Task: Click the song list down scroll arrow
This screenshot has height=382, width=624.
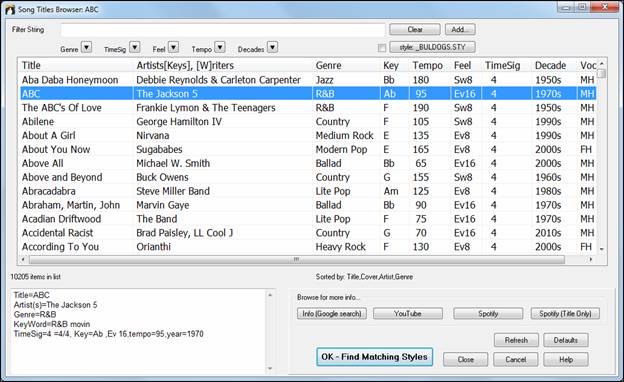Action: point(601,249)
